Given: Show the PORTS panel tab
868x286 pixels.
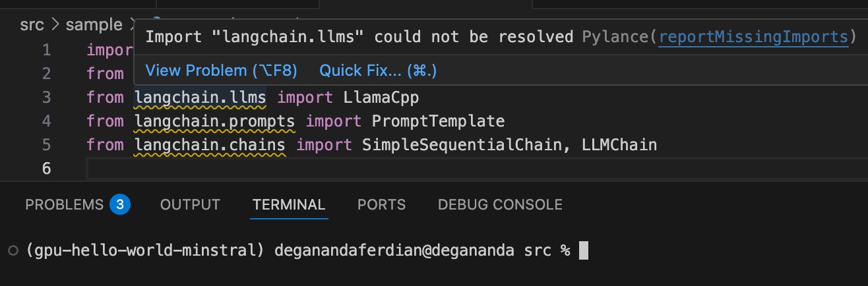Looking at the screenshot, I should [381, 204].
